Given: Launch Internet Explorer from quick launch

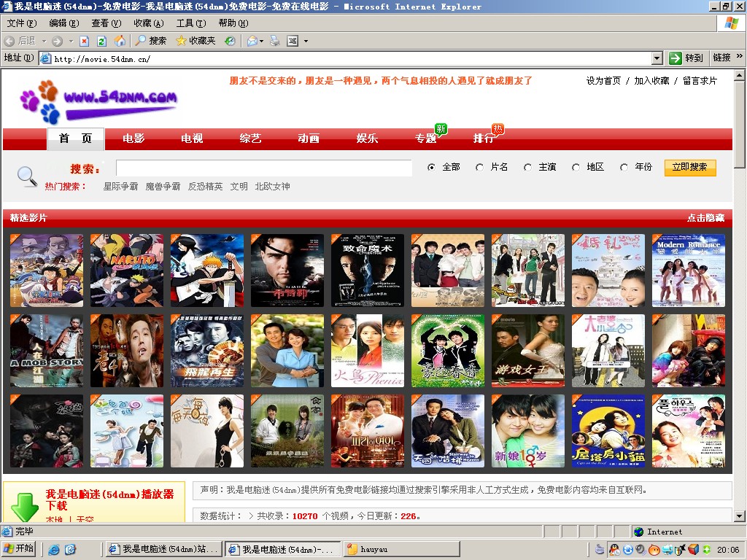Looking at the screenshot, I should click(54, 550).
